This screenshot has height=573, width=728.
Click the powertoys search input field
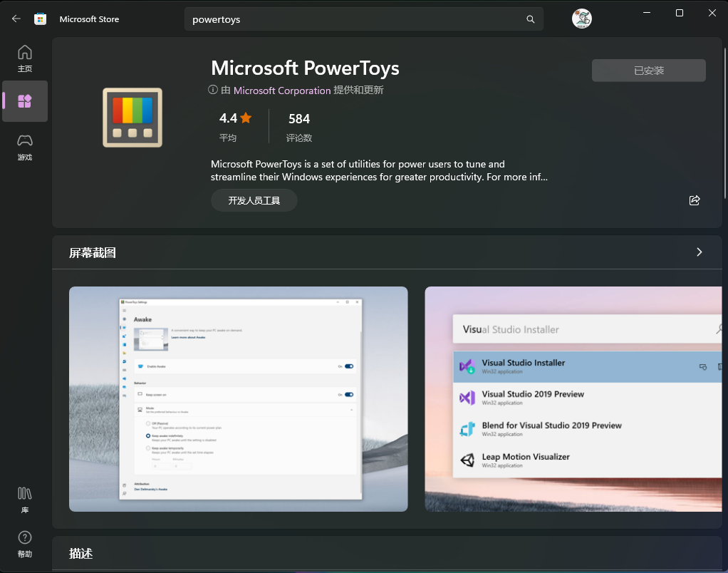click(356, 19)
